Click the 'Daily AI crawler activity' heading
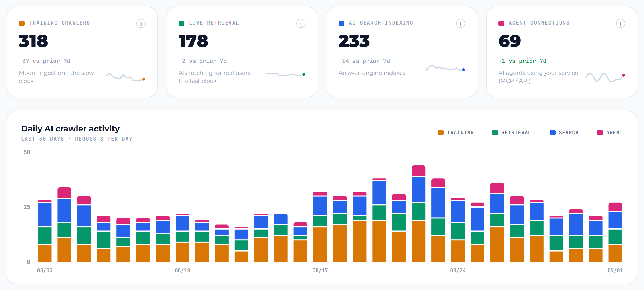Screen dimensions: 644x291 click(71, 129)
